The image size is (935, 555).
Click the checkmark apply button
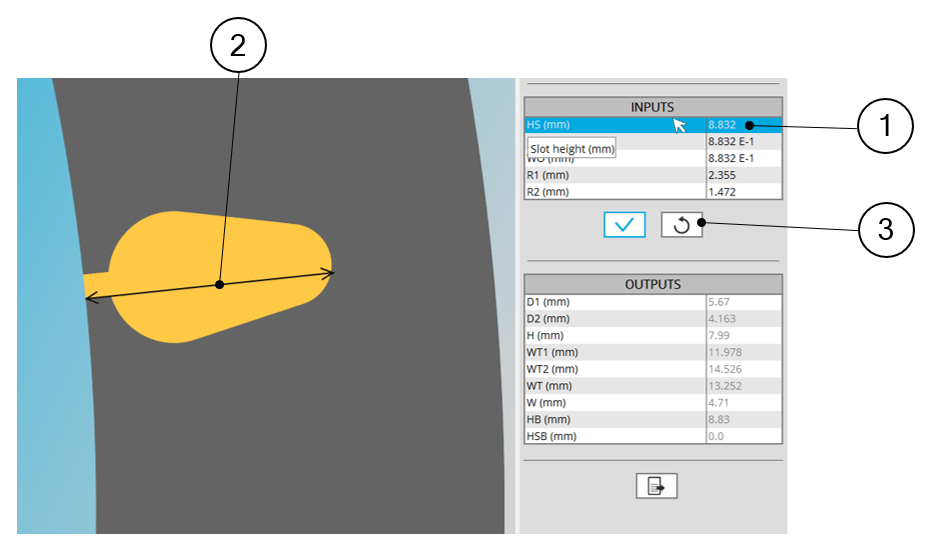[x=625, y=225]
